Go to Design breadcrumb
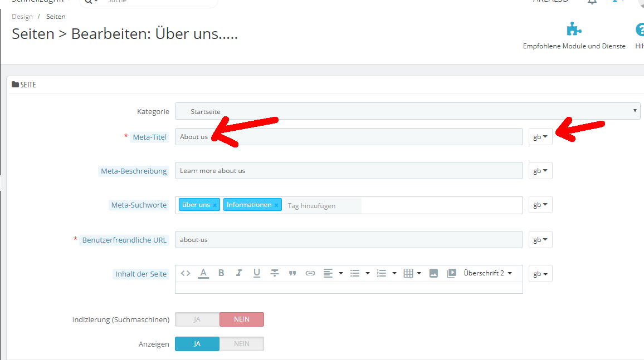Screen dimensions: 644x360 (22, 17)
